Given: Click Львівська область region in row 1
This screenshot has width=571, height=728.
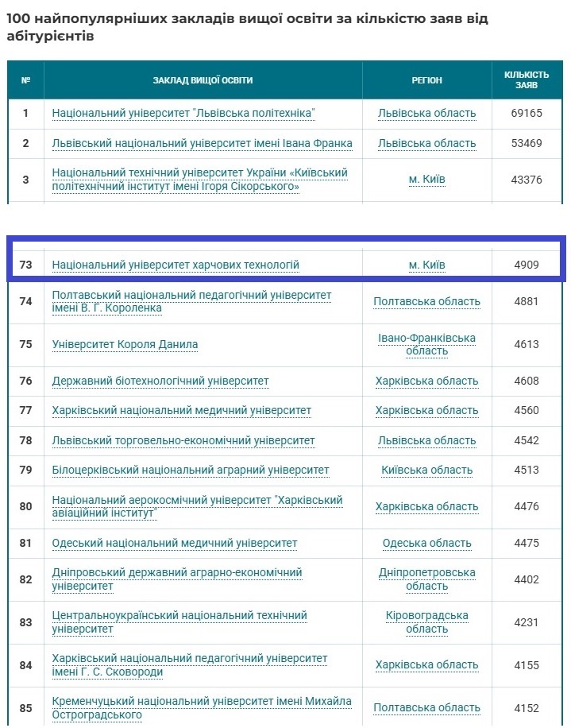Looking at the screenshot, I should [x=426, y=114].
